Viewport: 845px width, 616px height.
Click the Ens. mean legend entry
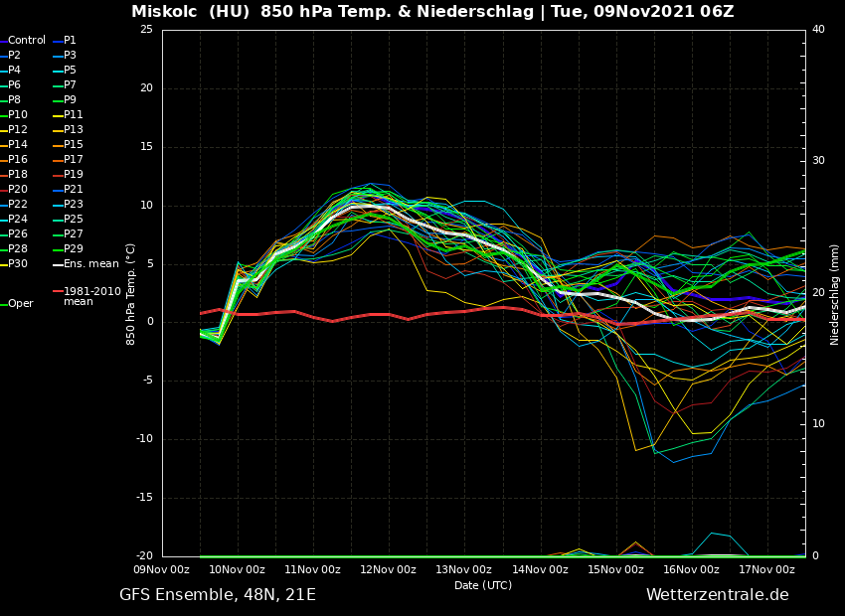(x=90, y=264)
